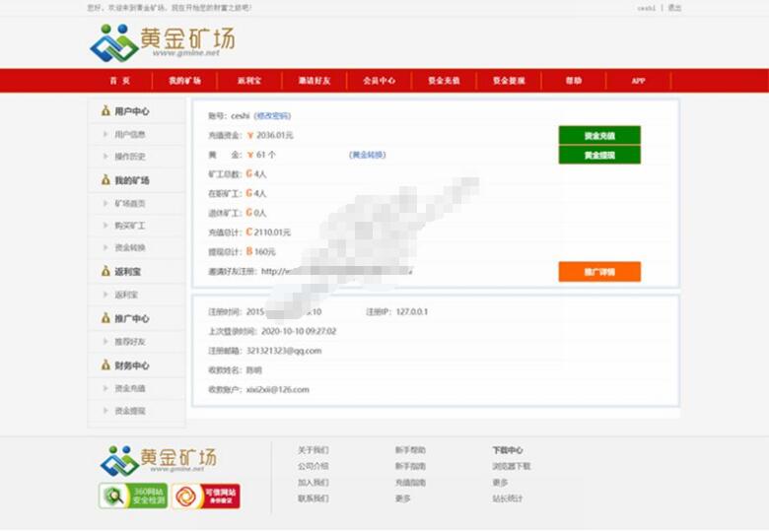Viewport: 769px width, 532px height.
Task: Open 新手帮助 in the footer
Action: [x=410, y=449]
